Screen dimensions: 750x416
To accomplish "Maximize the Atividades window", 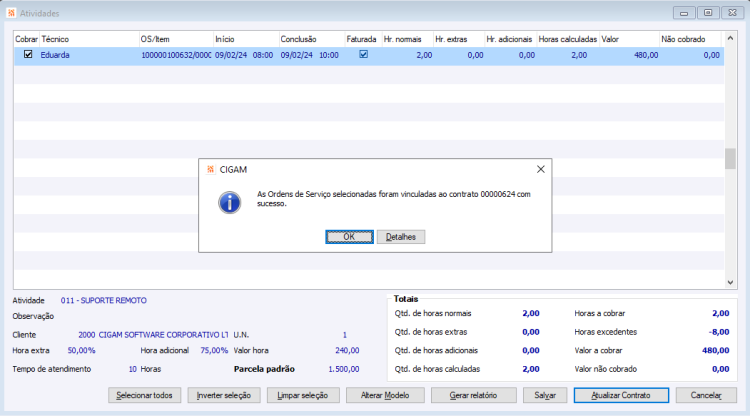I will click(x=708, y=13).
